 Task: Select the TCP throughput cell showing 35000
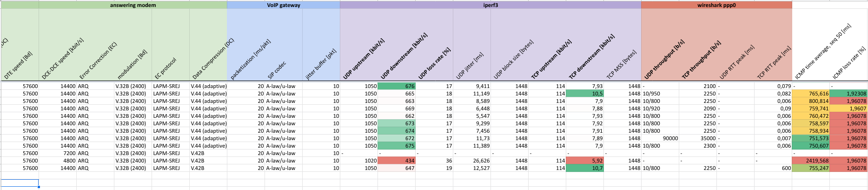(x=698, y=138)
